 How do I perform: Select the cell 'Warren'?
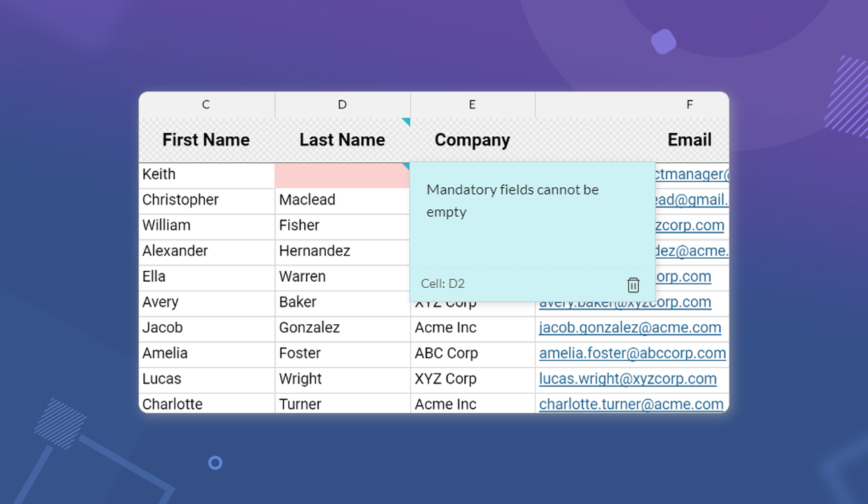(343, 278)
